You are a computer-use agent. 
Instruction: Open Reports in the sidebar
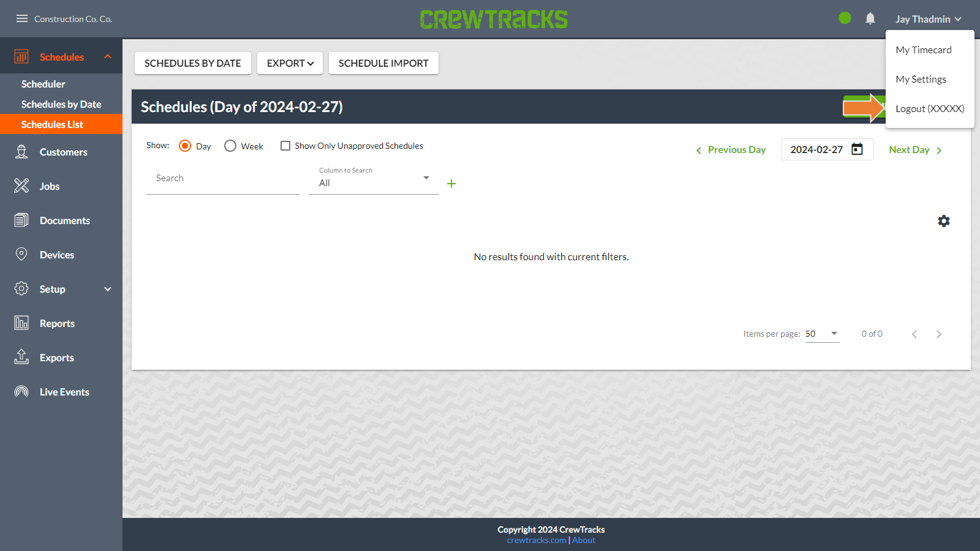(x=57, y=323)
